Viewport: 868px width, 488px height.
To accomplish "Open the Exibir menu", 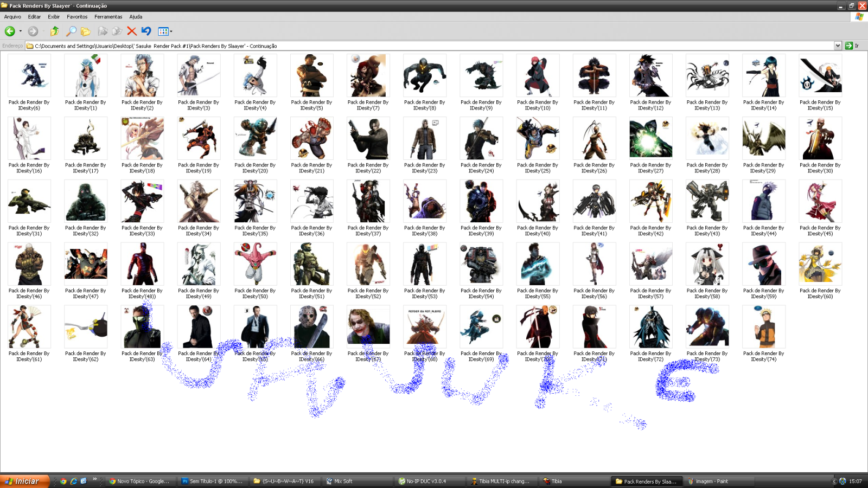I will pyautogui.click(x=54, y=17).
